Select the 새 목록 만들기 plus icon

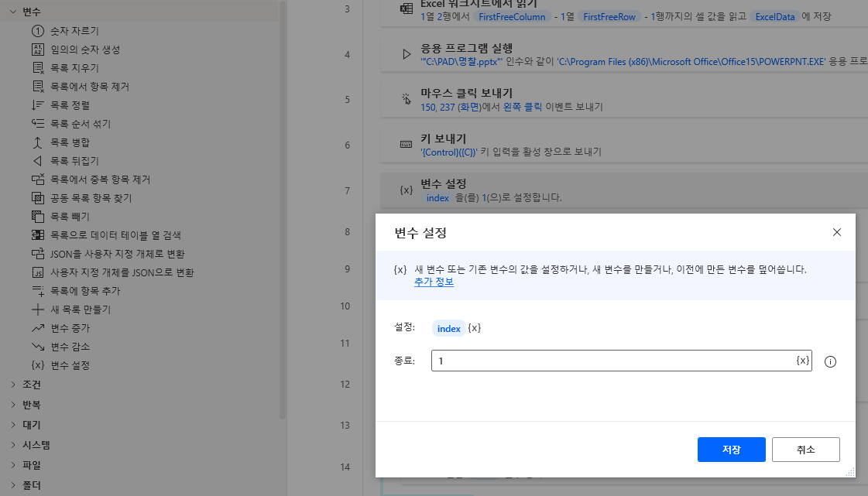pyautogui.click(x=38, y=310)
